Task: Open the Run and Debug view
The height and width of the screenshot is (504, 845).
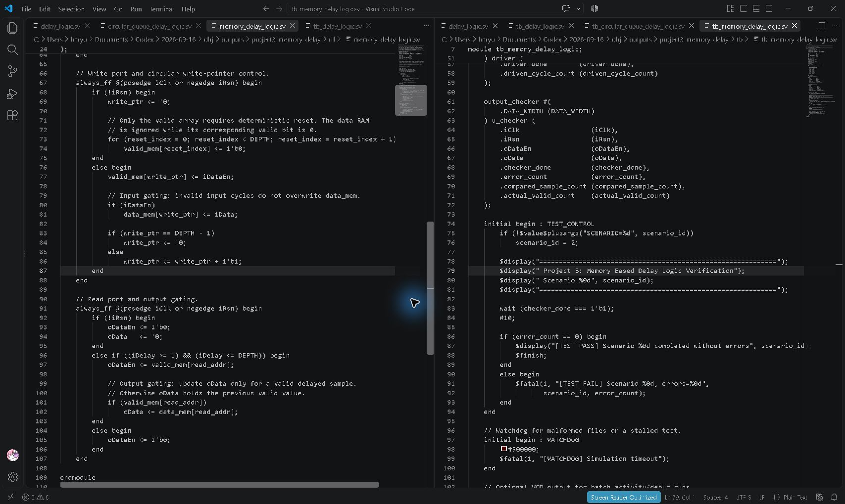Action: tap(12, 93)
